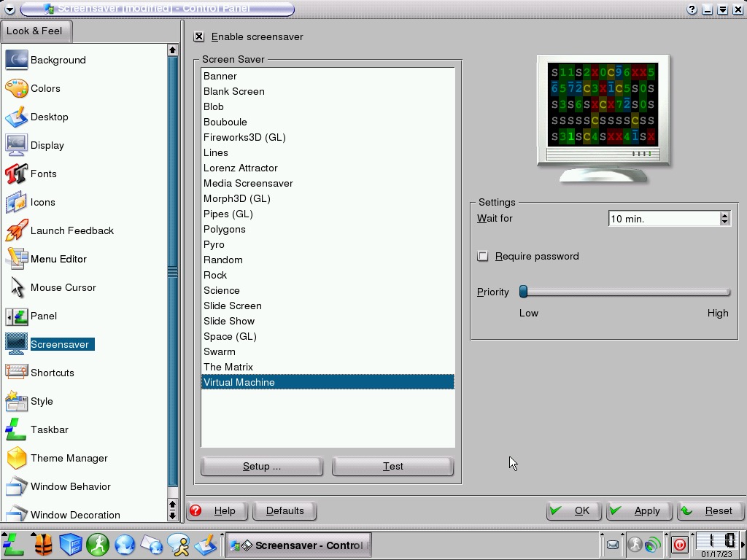Click the Background icon in sidebar

pos(16,60)
